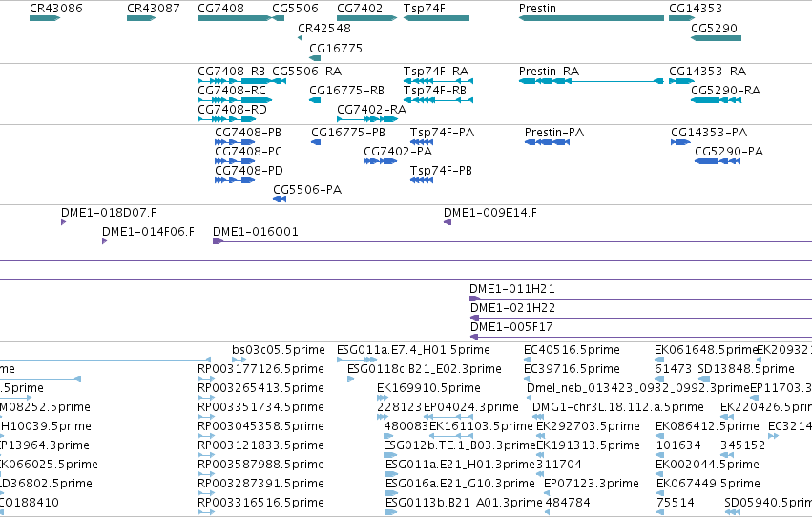Select the EK002044.5prime EST
Image resolution: width=812 pixels, height=517 pixels.
point(659,474)
